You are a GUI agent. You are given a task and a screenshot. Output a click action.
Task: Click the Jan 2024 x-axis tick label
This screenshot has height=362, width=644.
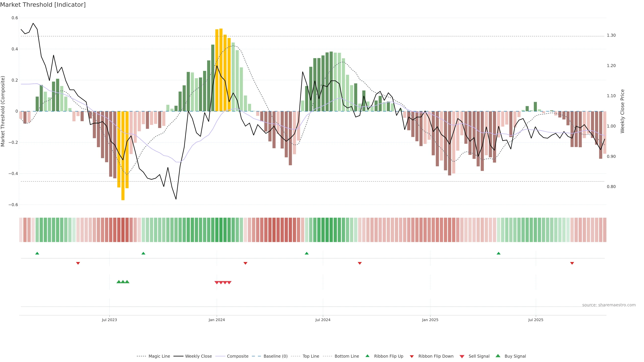click(x=217, y=320)
